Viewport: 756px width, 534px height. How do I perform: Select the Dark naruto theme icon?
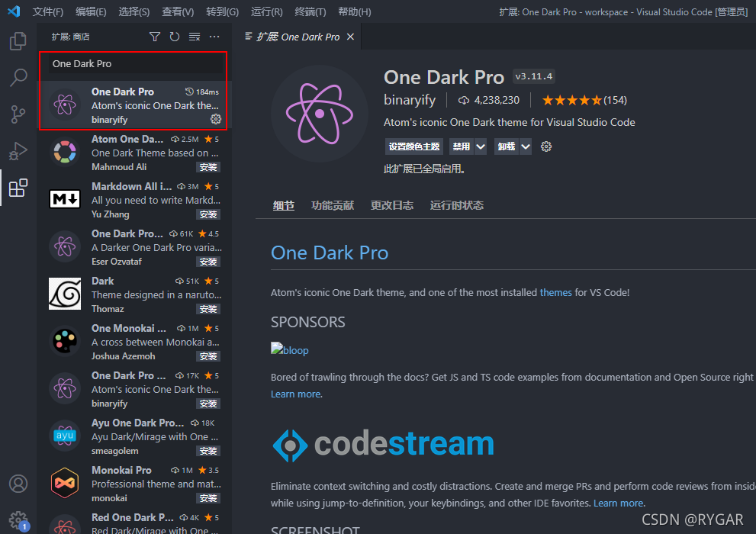click(x=65, y=294)
